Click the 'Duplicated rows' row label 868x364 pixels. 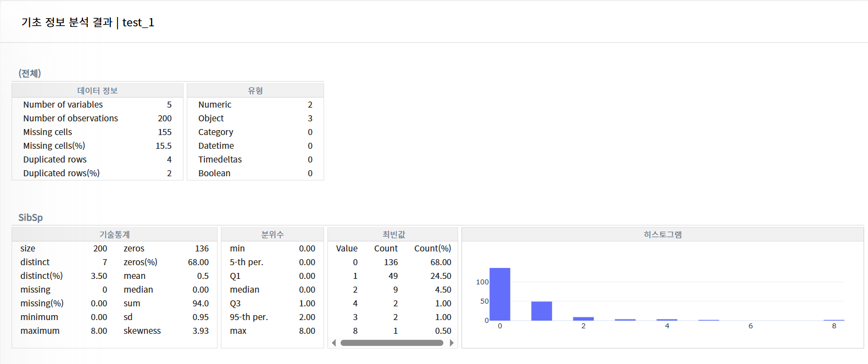55,159
